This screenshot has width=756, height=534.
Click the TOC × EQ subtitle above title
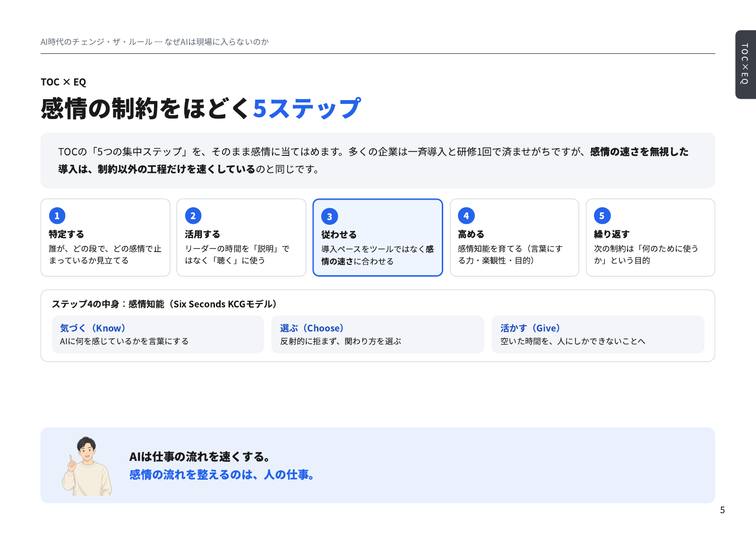63,82
